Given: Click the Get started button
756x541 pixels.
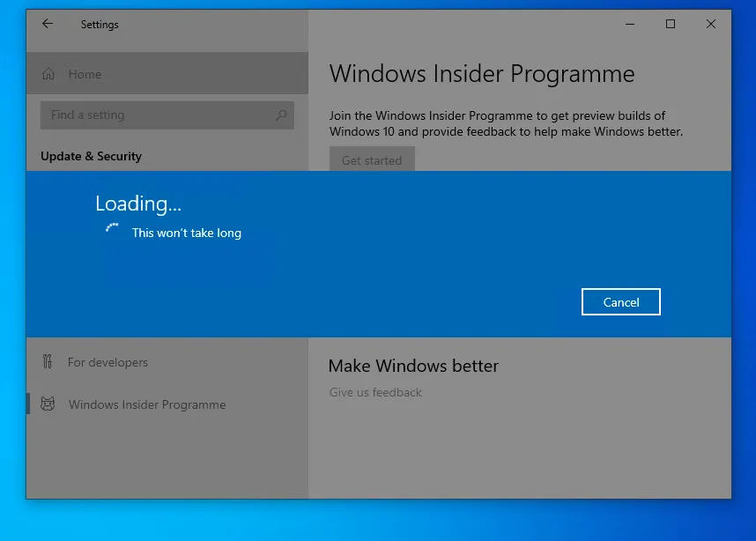Looking at the screenshot, I should (372, 160).
